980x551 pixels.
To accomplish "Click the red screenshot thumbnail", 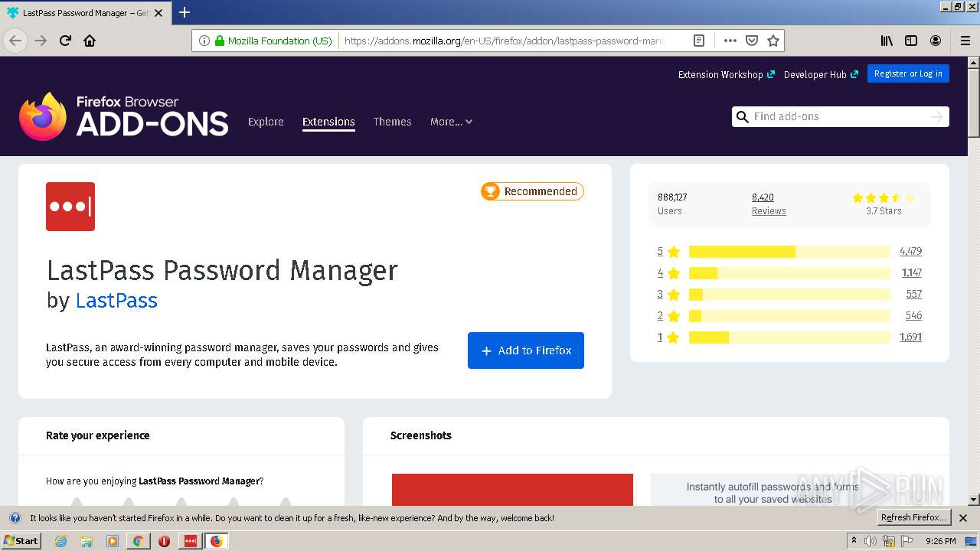I will 512,490.
